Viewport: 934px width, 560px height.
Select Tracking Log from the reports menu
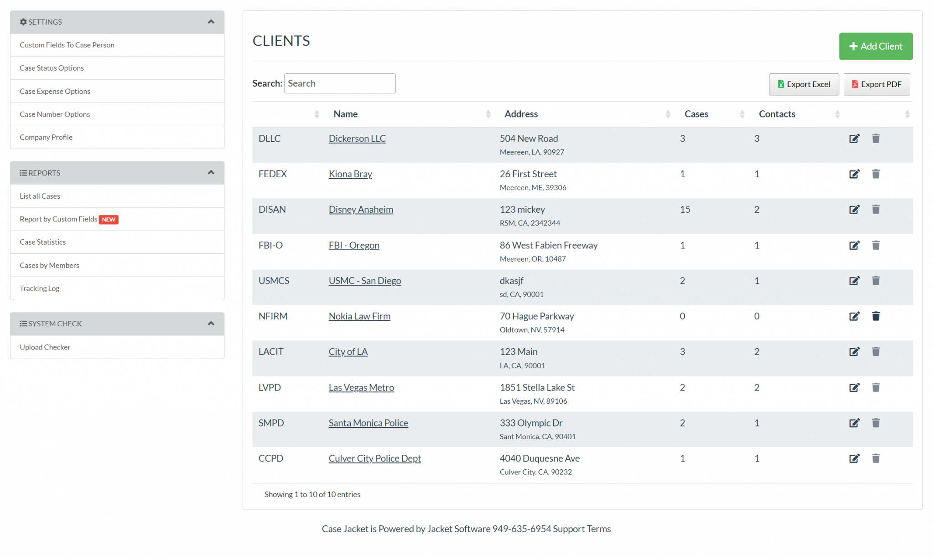pos(39,288)
